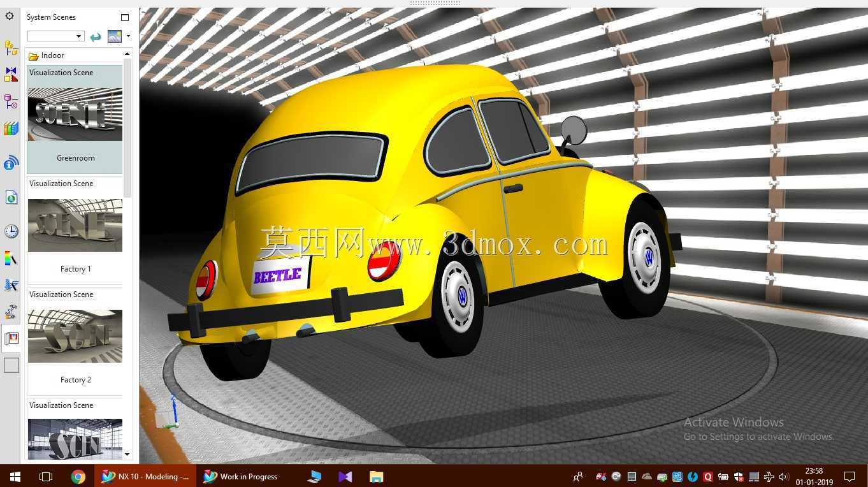The width and height of the screenshot is (868, 487).
Task: Click the blue Z axis triad
Action: coord(173,408)
